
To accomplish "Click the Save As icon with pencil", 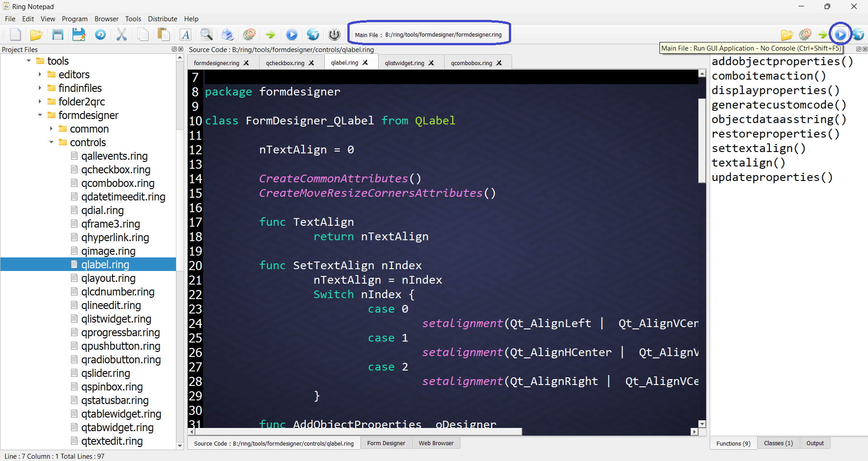I will (x=79, y=35).
